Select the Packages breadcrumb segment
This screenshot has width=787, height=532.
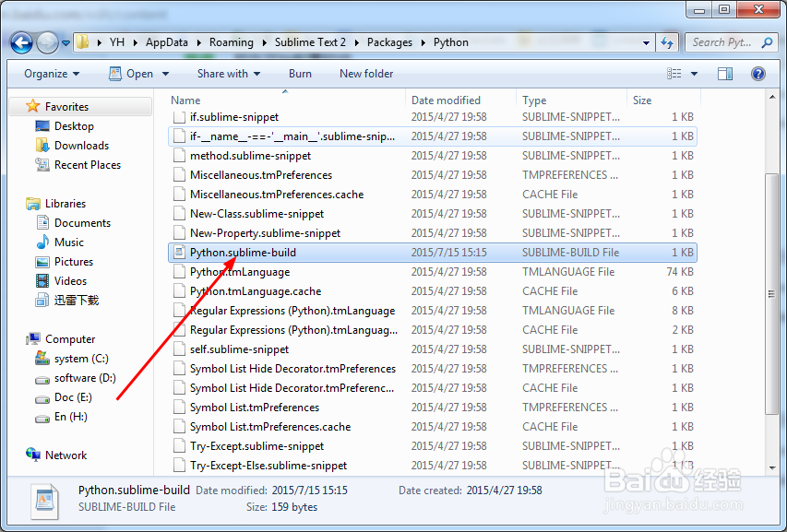(389, 42)
